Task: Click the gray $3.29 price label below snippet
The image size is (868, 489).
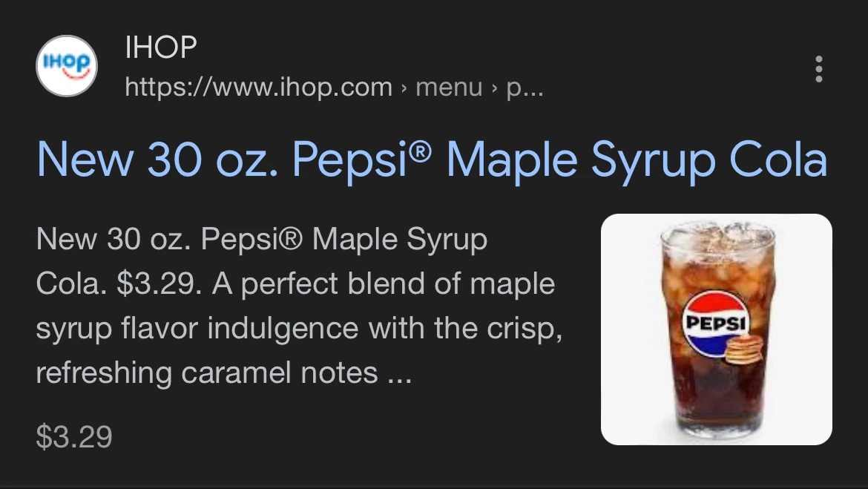Action: point(74,437)
